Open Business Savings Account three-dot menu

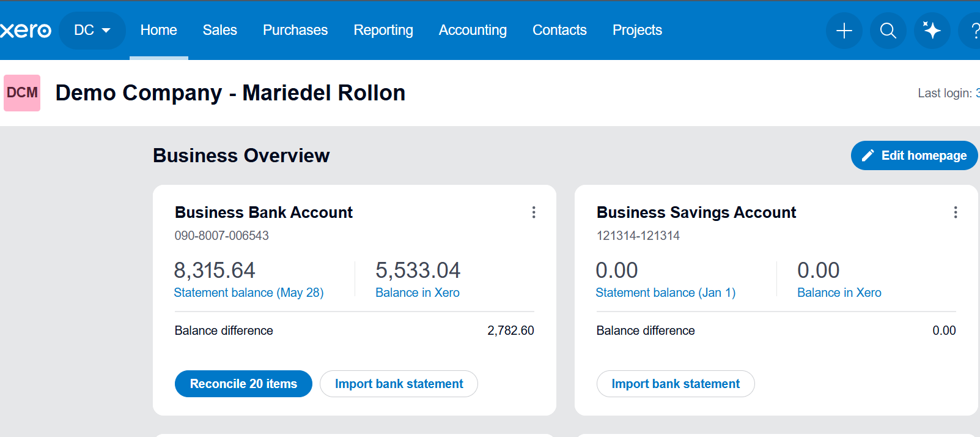pyautogui.click(x=956, y=212)
